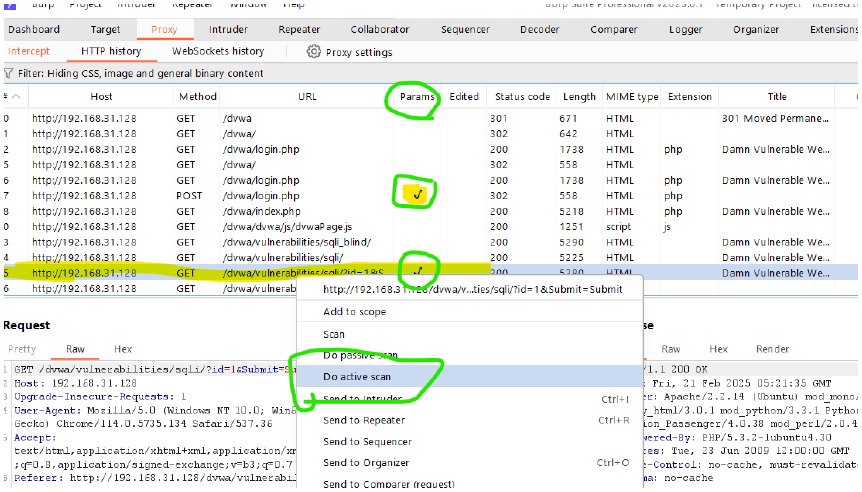Open the Organizer tab
Viewport: 862px width, 492px height.
(x=755, y=29)
